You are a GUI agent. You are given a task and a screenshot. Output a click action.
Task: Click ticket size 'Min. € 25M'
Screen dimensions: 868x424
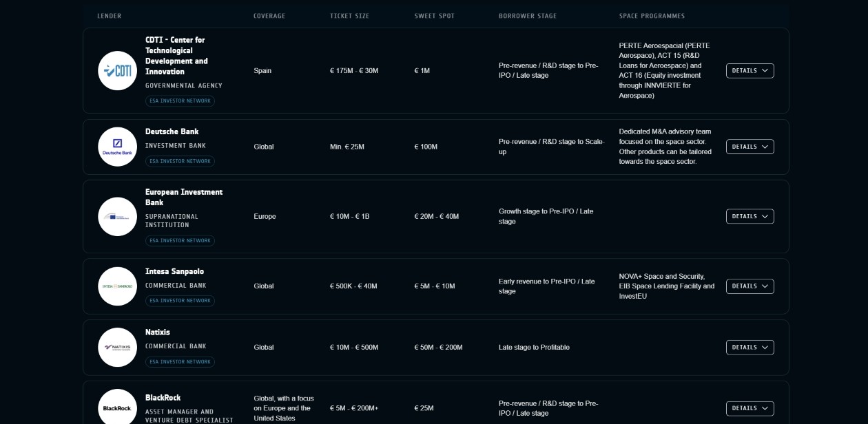pyautogui.click(x=347, y=147)
